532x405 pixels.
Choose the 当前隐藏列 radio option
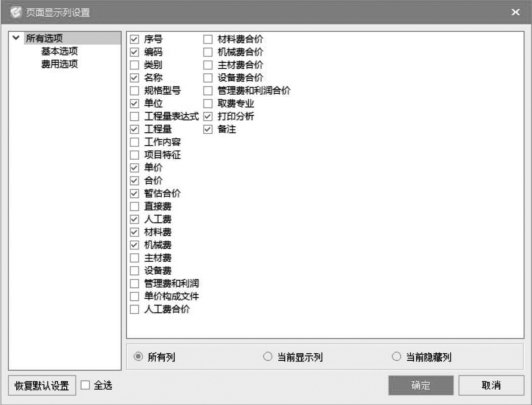click(x=396, y=356)
